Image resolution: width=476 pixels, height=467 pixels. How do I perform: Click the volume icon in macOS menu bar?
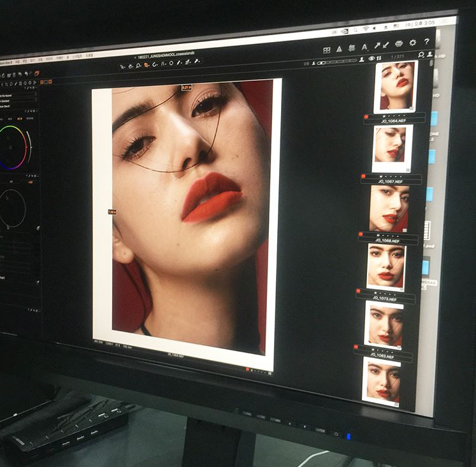[375, 28]
